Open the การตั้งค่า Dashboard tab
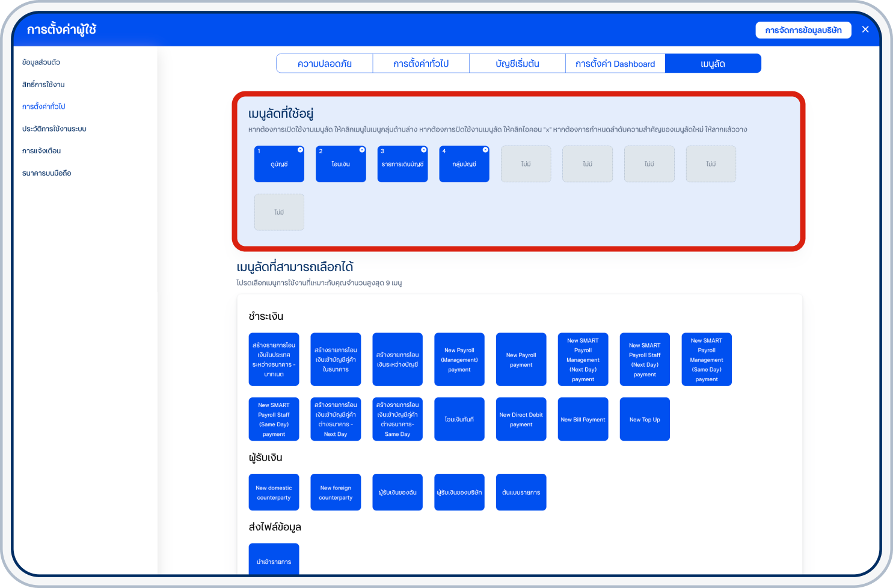The height and width of the screenshot is (588, 893). 615,64
